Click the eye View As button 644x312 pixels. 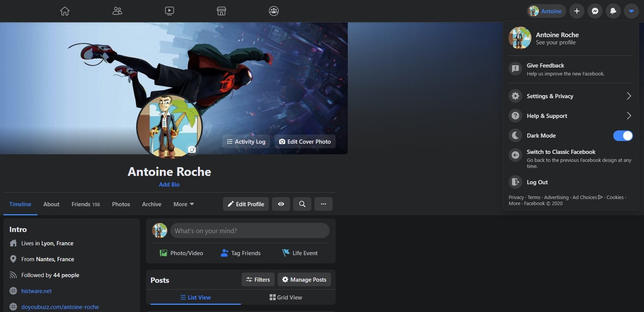[x=281, y=204]
